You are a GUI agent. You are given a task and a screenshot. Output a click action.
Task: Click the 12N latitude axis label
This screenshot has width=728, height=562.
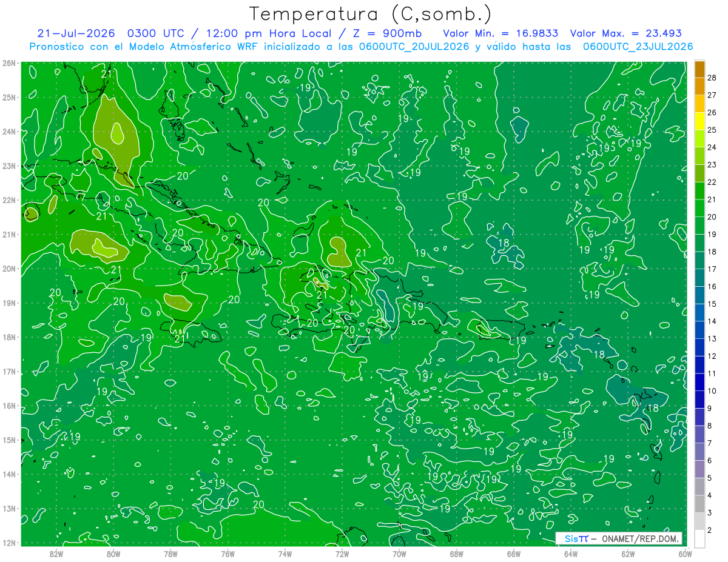(x=8, y=543)
